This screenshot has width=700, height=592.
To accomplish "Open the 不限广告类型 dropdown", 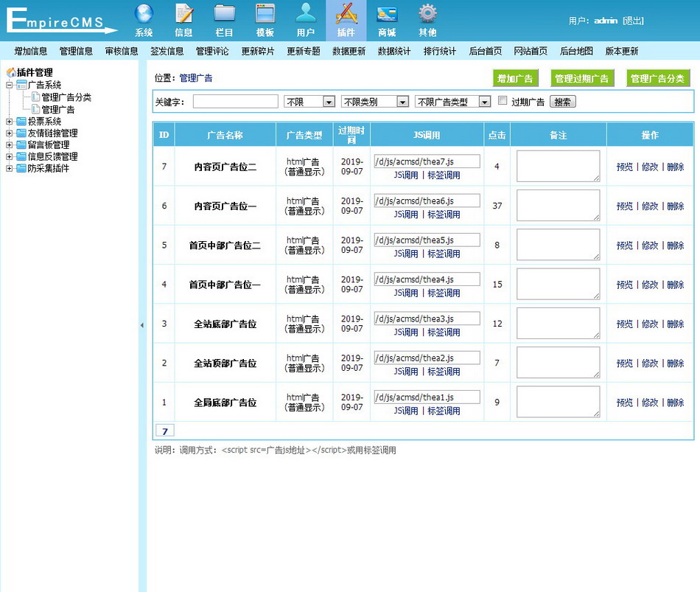I will click(452, 102).
